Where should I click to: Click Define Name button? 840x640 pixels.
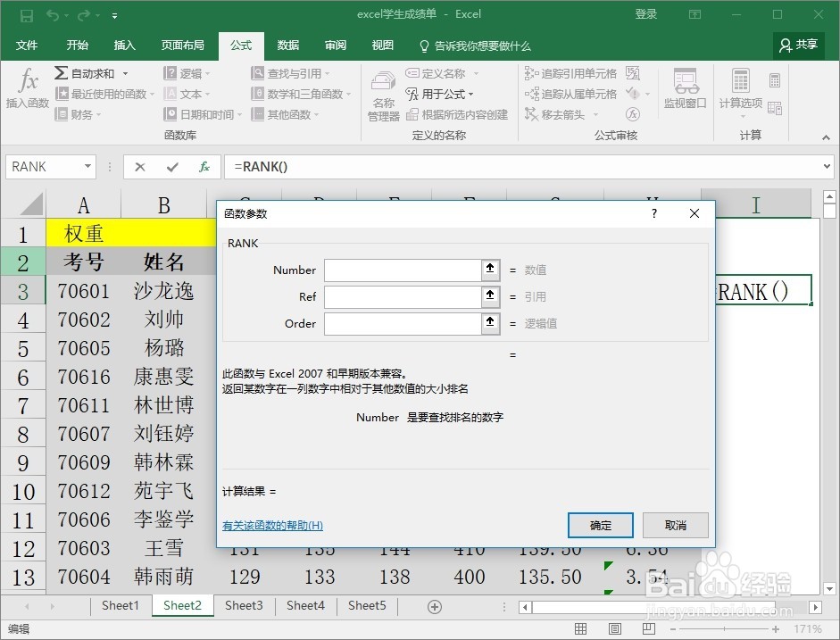(x=435, y=73)
